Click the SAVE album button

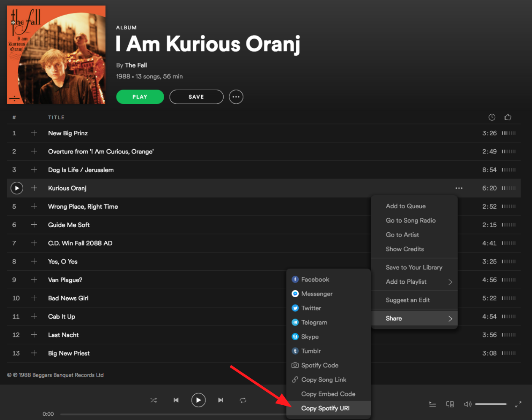coord(197,97)
